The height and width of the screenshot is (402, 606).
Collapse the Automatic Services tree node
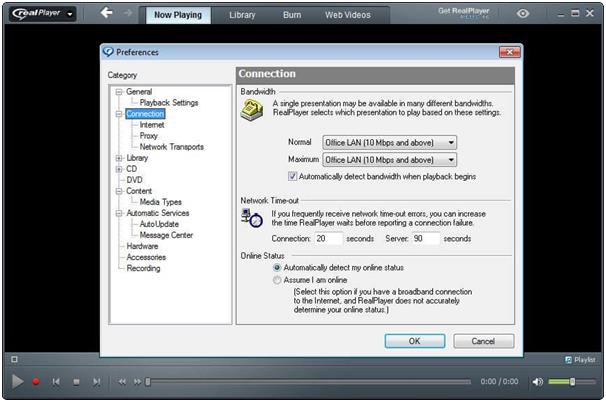click(x=119, y=213)
